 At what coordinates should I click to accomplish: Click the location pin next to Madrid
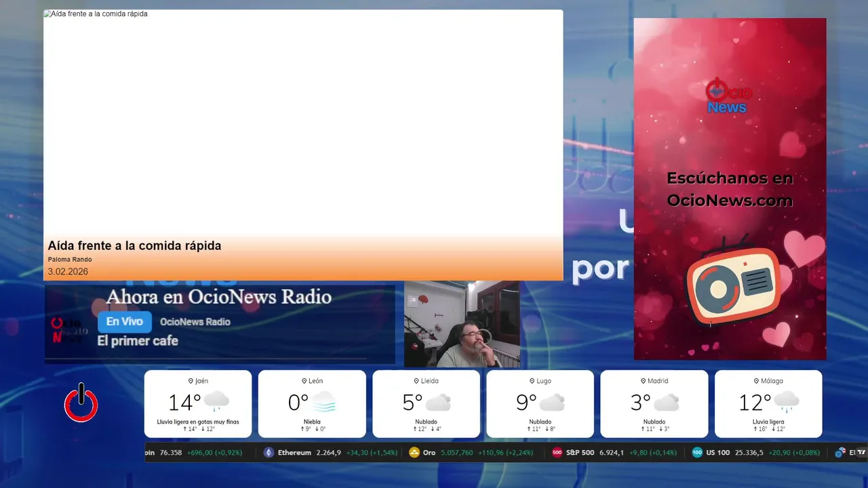pos(643,381)
